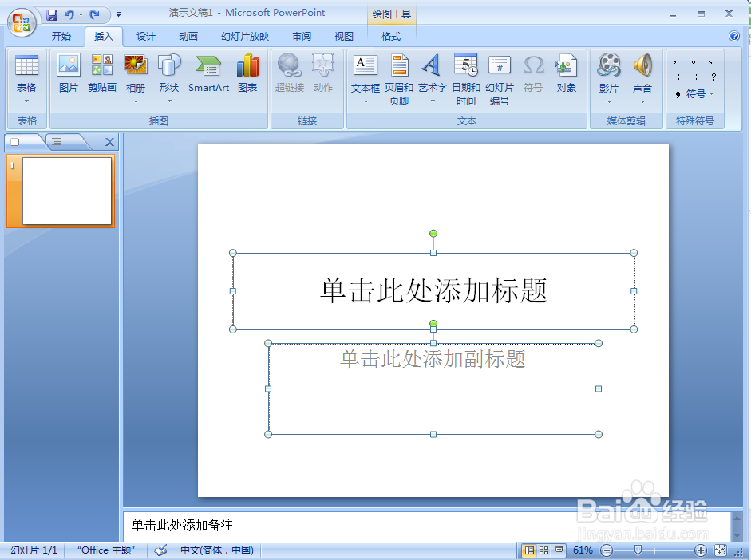Click the green rotation handle of title box
This screenshot has width=751, height=560.
(433, 234)
